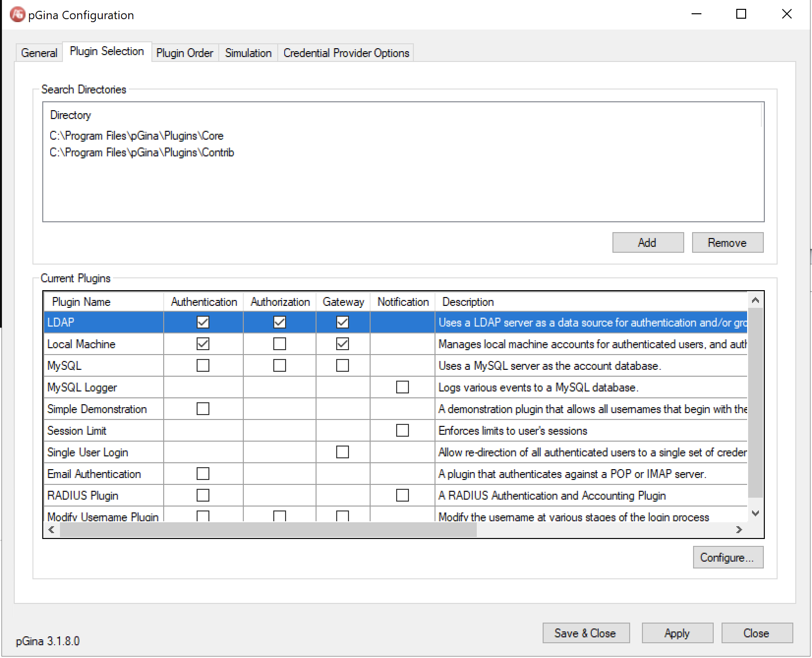
Task: Enable MySQL Gateway checkbox
Action: coord(343,365)
